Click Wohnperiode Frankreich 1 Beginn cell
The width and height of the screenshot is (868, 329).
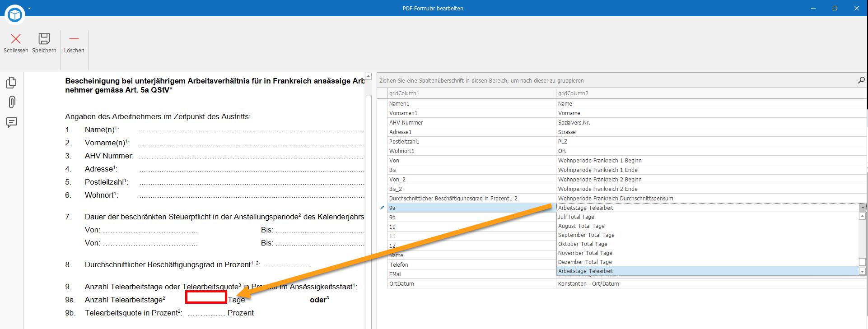(711, 161)
